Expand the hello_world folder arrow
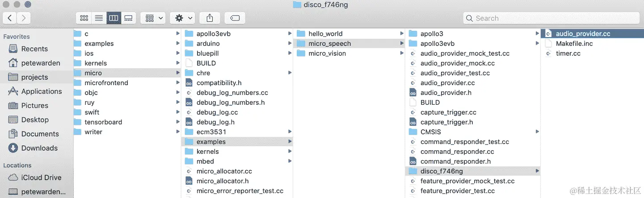This screenshot has height=198, width=644. coord(401,33)
